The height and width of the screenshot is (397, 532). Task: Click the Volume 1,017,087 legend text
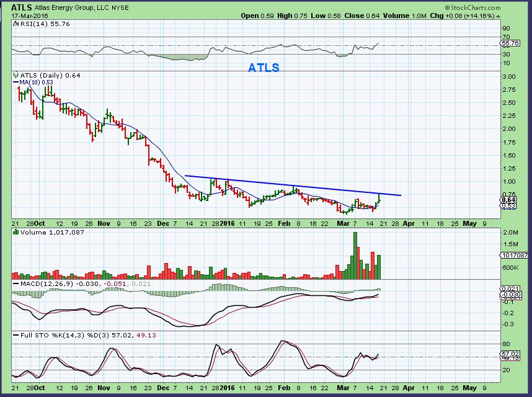(x=52, y=233)
